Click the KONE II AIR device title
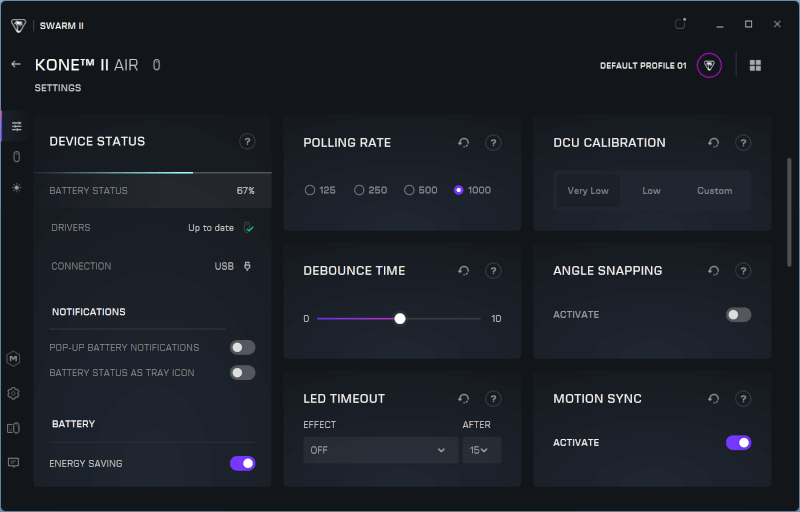 click(87, 65)
